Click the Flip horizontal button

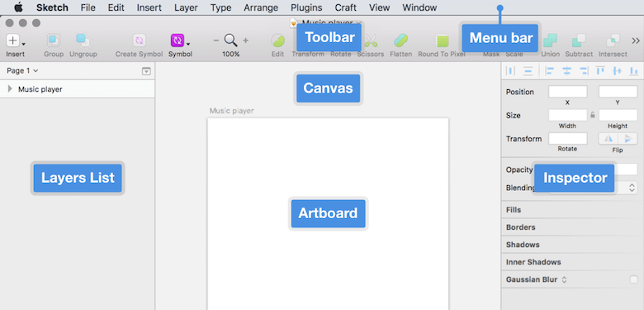tap(608, 139)
